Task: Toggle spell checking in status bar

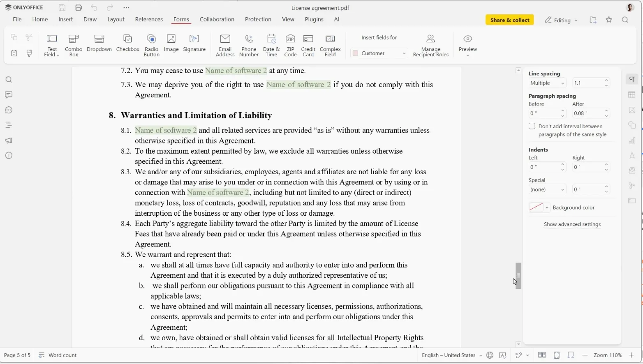Action: point(502,355)
